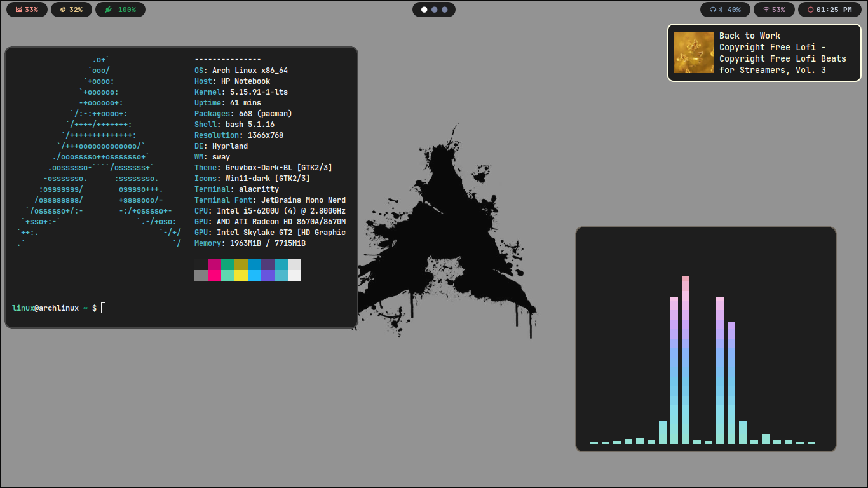The image size is (868, 488).
Task: Switch to the third workspace dot
Action: tap(445, 10)
